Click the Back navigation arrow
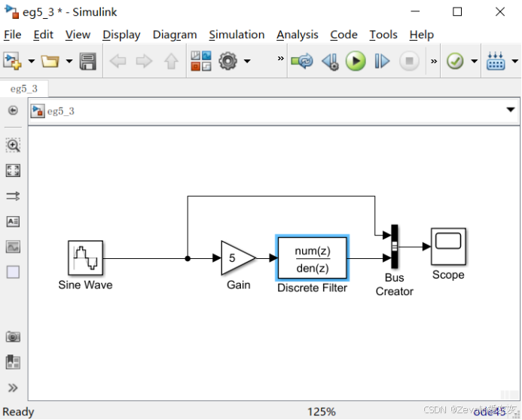 pos(118,61)
